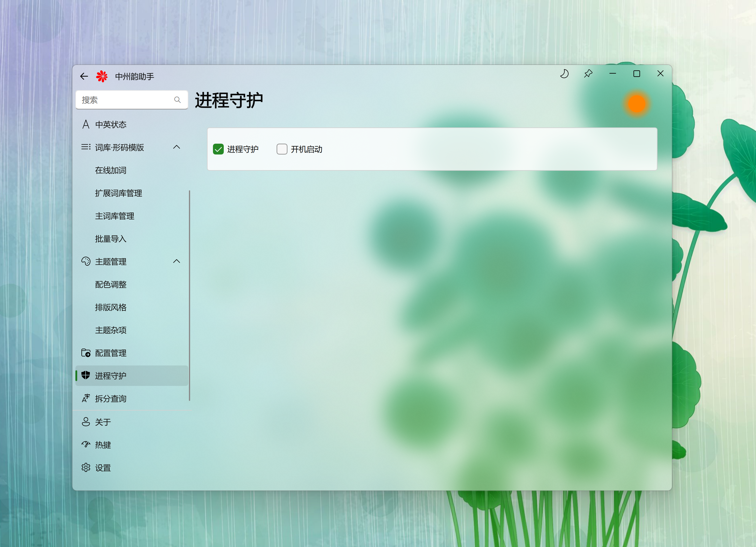Click the 配置管理 folder icon
The width and height of the screenshot is (756, 547).
(86, 353)
